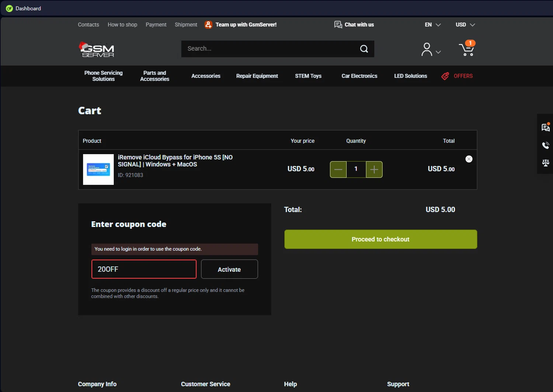The height and width of the screenshot is (392, 553).
Task: Open side chat widget icon
Action: pyautogui.click(x=546, y=127)
